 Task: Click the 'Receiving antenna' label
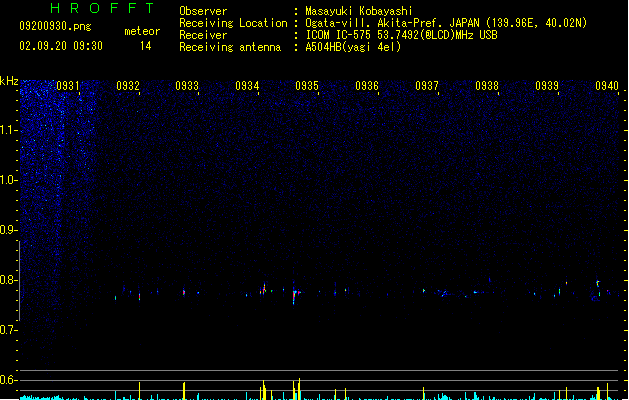(230, 47)
